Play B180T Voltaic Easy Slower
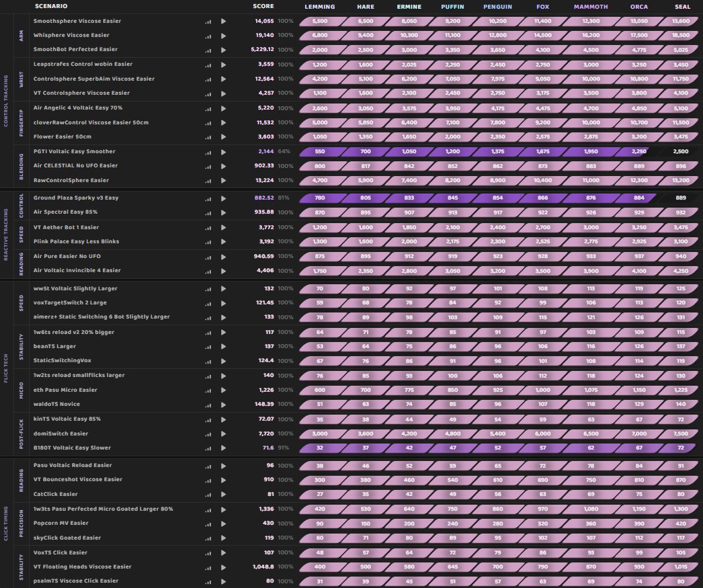The width and height of the screenshot is (703, 588). coord(223,448)
